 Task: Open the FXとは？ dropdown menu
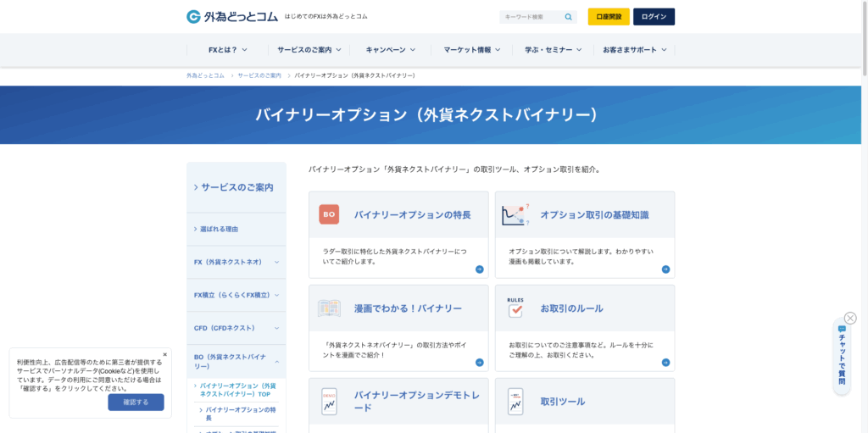pos(227,50)
